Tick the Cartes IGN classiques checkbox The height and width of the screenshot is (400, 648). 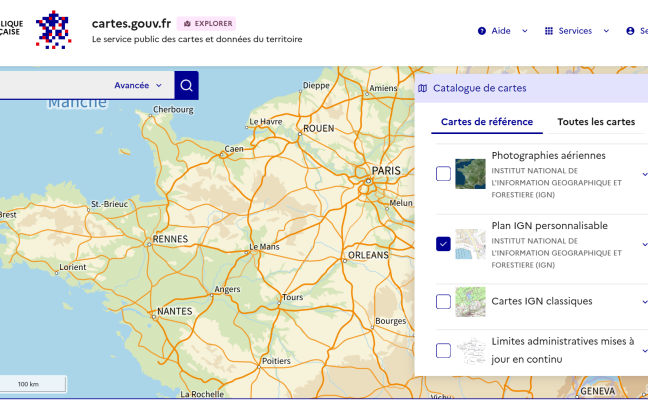pos(443,301)
